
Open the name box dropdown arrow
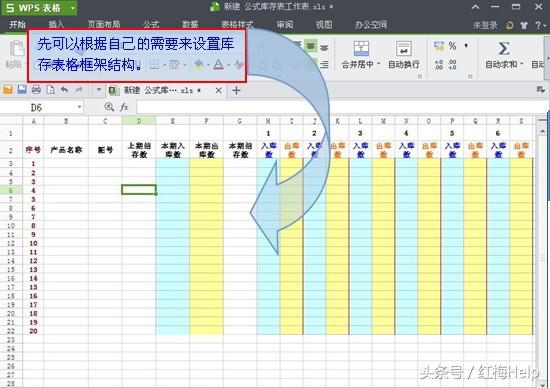click(x=80, y=107)
